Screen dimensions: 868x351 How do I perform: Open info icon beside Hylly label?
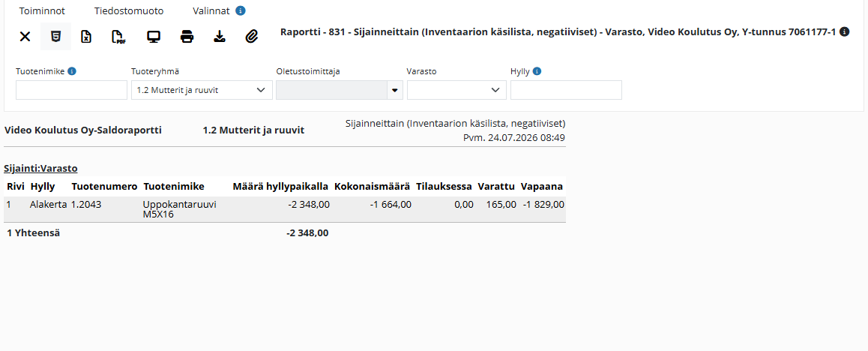pos(537,70)
